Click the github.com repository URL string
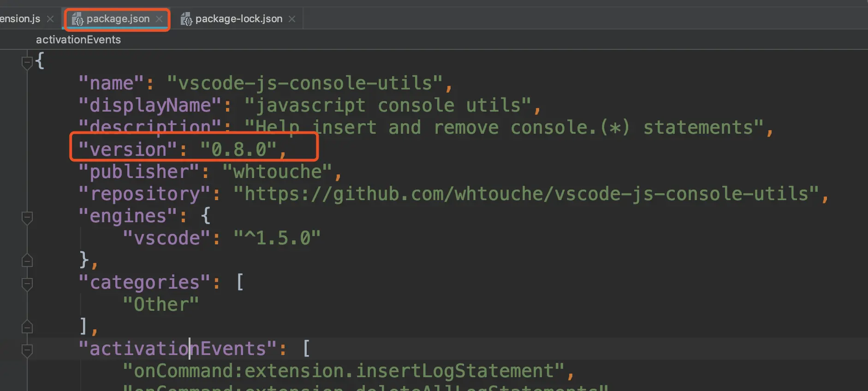The image size is (868, 391). point(526,194)
